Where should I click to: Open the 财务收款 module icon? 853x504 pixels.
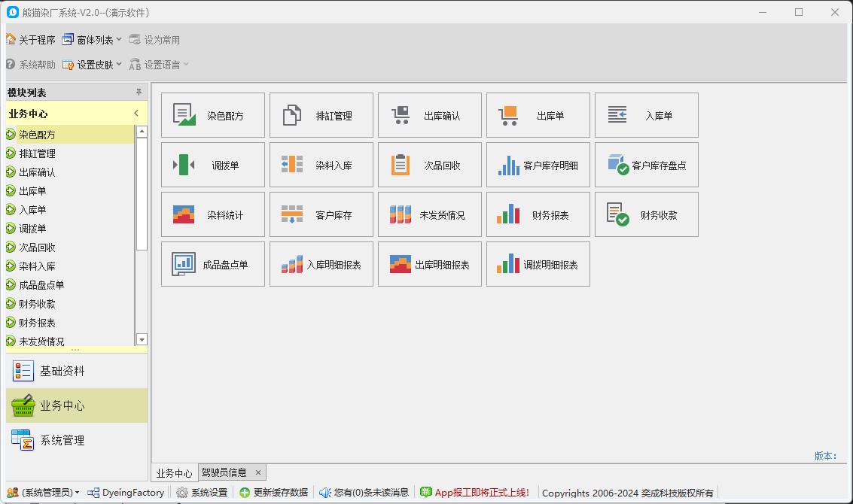point(646,214)
